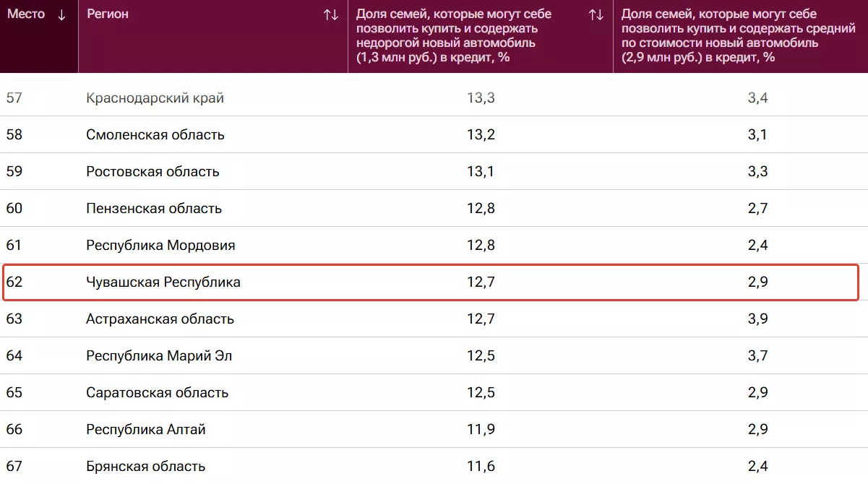Select the Смоленская область row name
Screen dimensions: 868x484
[x=155, y=135]
